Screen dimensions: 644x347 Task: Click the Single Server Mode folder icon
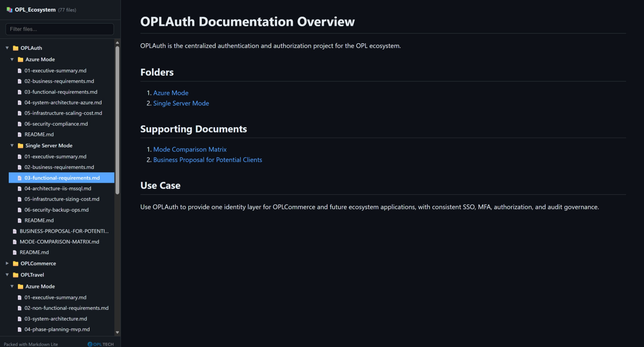click(21, 146)
